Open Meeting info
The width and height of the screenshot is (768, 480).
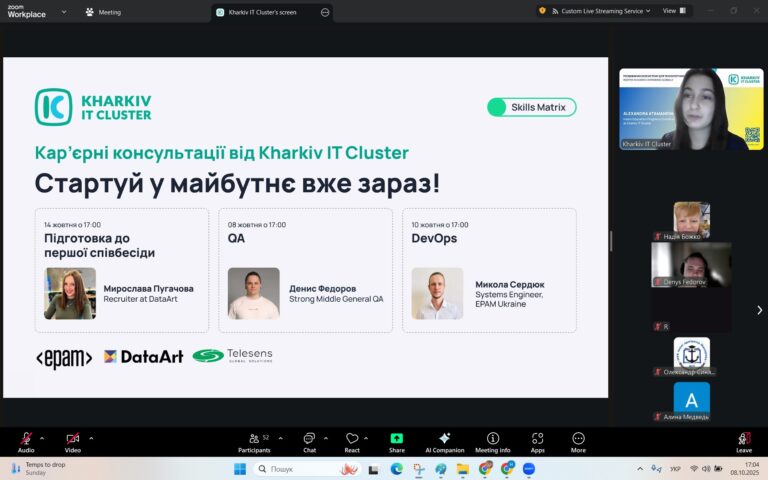tap(493, 442)
